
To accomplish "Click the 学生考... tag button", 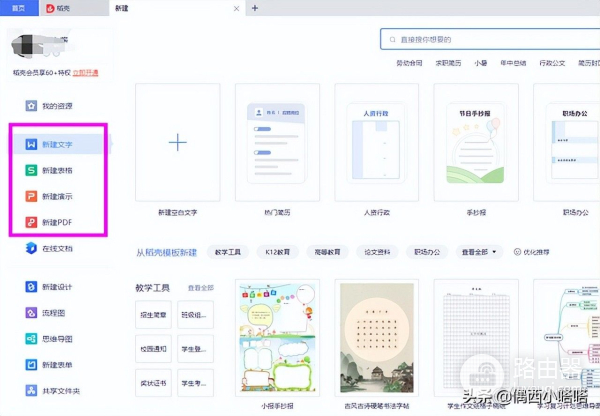I will coord(195,383).
